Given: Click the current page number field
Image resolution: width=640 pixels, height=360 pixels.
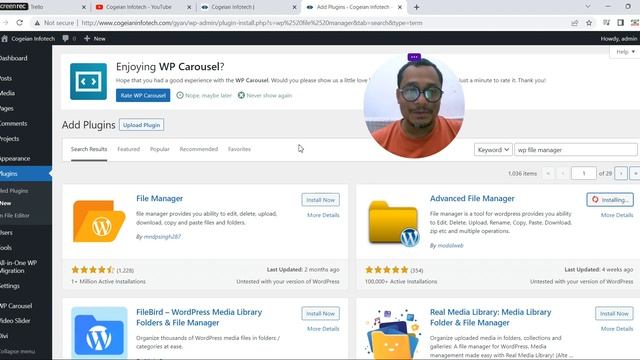Looking at the screenshot, I should pyautogui.click(x=584, y=173).
